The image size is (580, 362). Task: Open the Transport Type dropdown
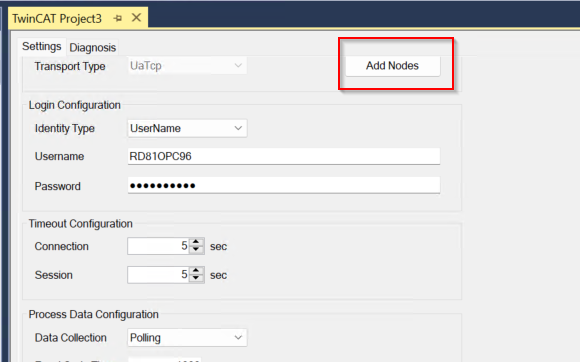pyautogui.click(x=187, y=66)
